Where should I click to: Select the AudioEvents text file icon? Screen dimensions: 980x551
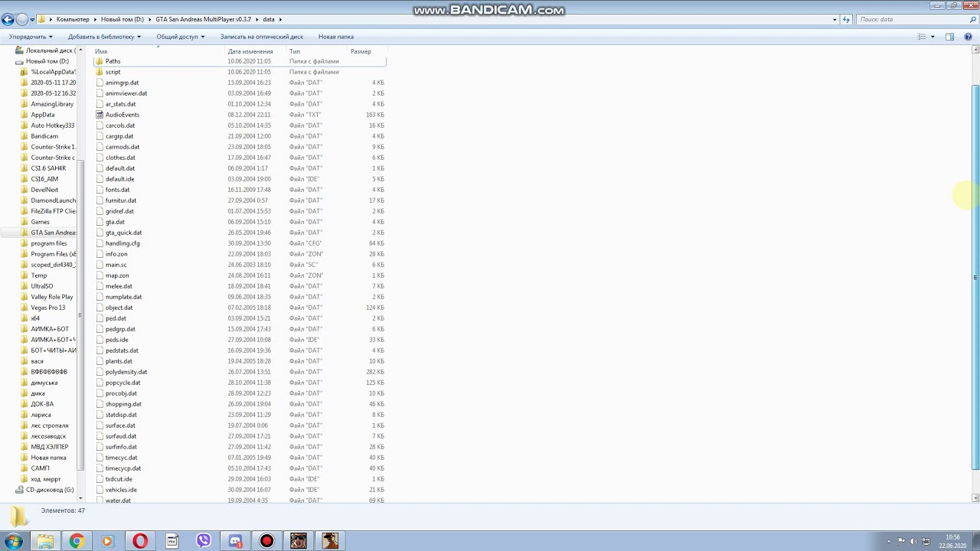[x=100, y=115]
